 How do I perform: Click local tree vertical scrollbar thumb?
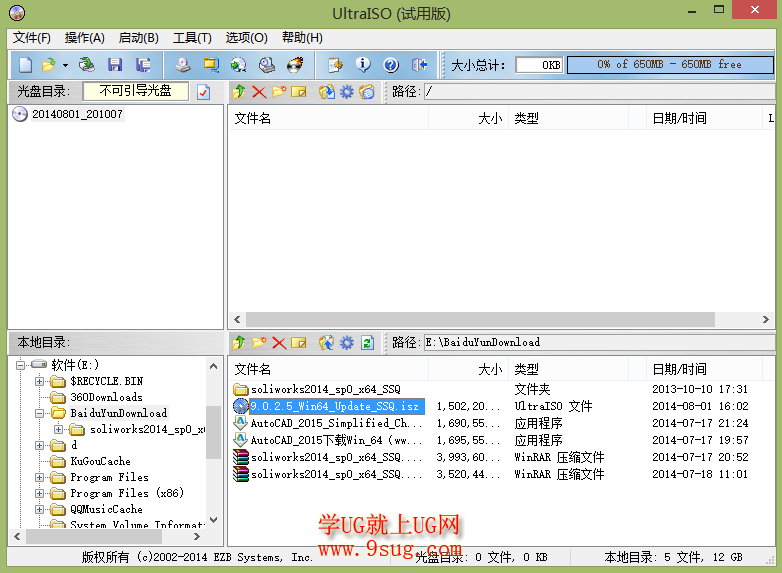[213, 432]
